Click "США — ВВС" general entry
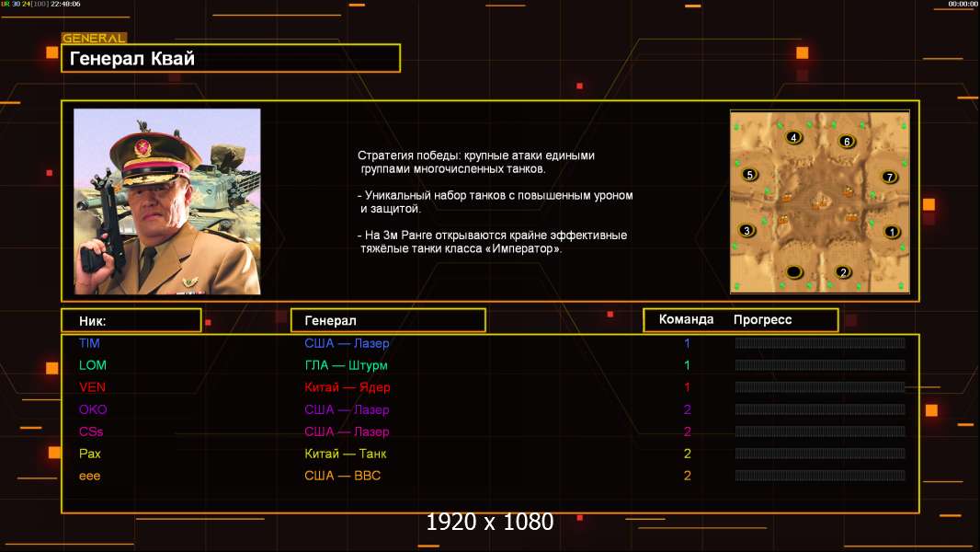The width and height of the screenshot is (980, 552). (x=342, y=476)
